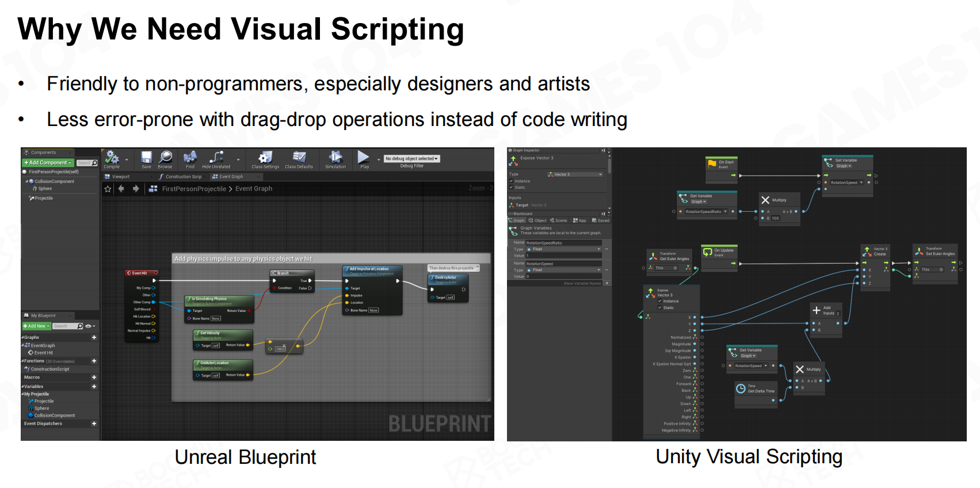Screen dimensions: 980x488
Task: Toggle the eye view options in My Blueprint
Action: (x=89, y=326)
